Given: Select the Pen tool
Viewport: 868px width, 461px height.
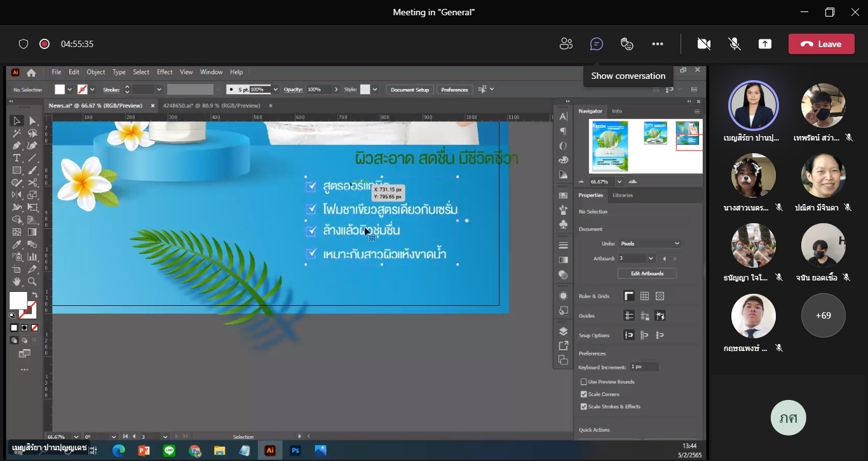Looking at the screenshot, I should coord(17,146).
